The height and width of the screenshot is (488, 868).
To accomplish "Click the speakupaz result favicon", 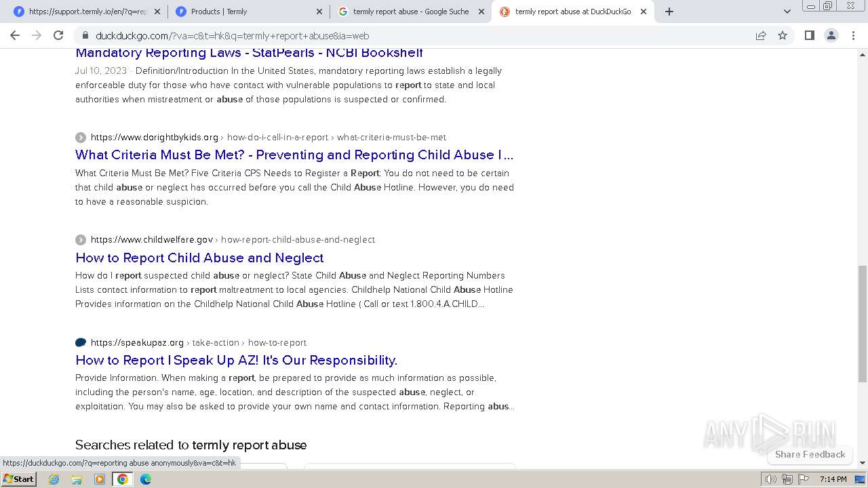I will tap(81, 342).
